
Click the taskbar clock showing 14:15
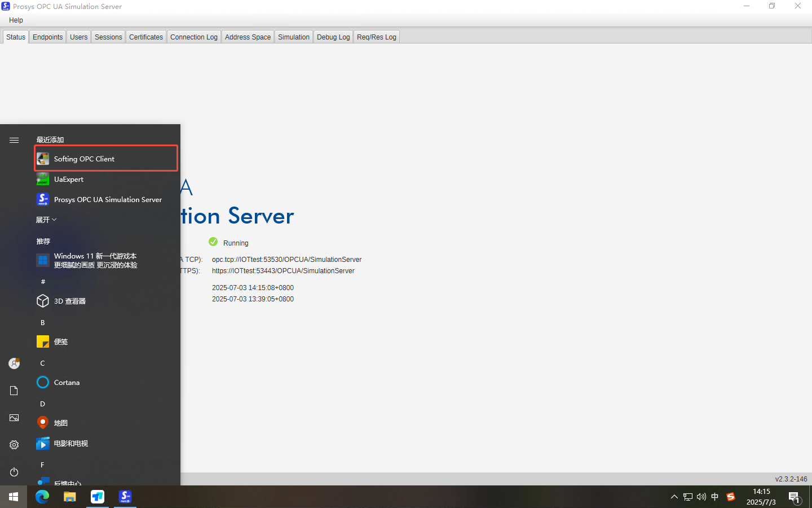[761, 497]
